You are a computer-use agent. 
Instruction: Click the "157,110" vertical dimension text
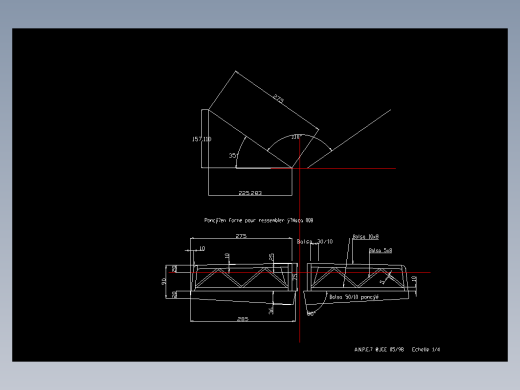202,139
